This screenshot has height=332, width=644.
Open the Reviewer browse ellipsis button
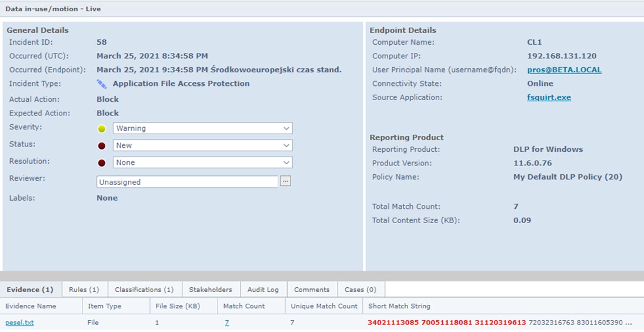285,182
